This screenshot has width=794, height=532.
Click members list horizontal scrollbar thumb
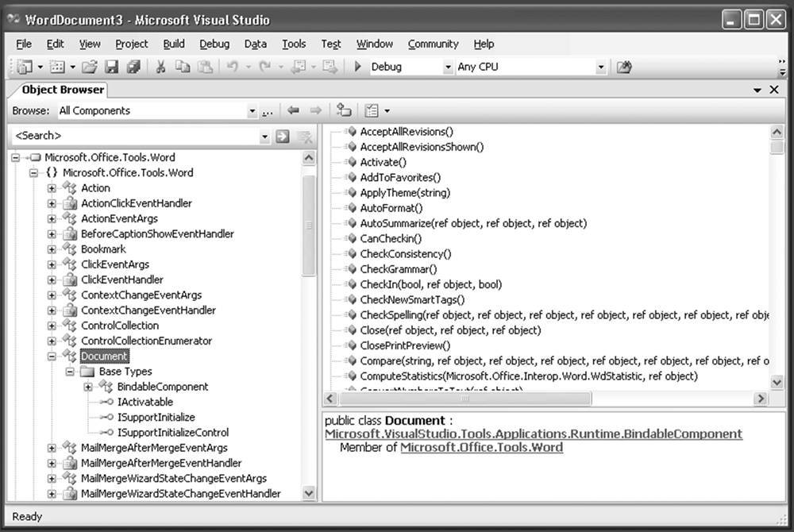[464, 399]
